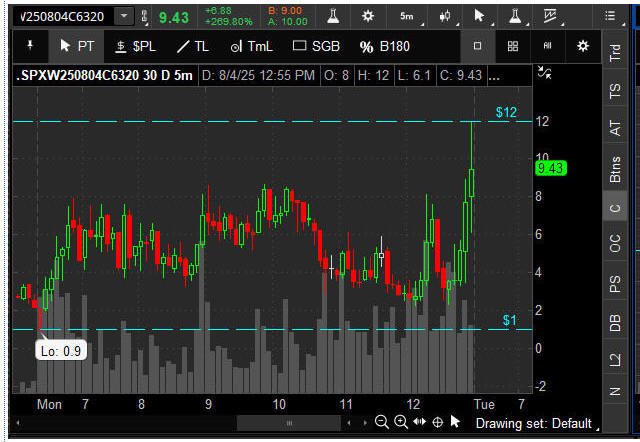This screenshot has height=442, width=640.
Task: Pick the SGB rectangle drawing tool
Action: (x=316, y=46)
